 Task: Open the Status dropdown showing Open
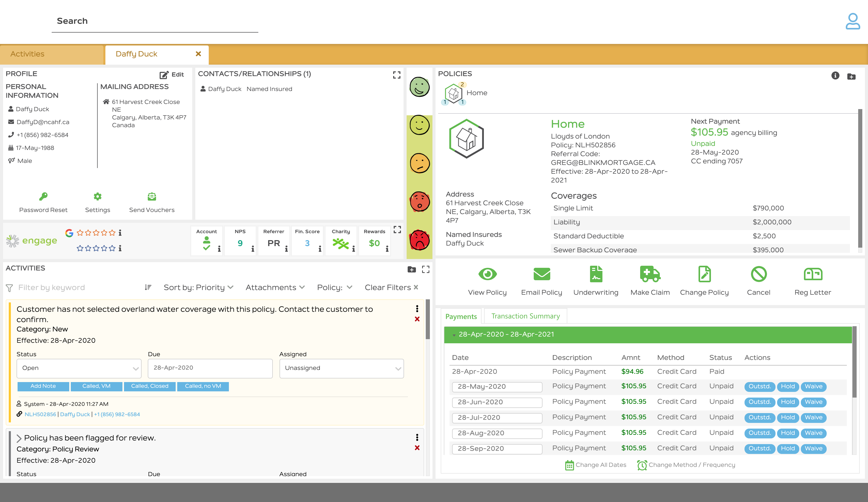79,368
